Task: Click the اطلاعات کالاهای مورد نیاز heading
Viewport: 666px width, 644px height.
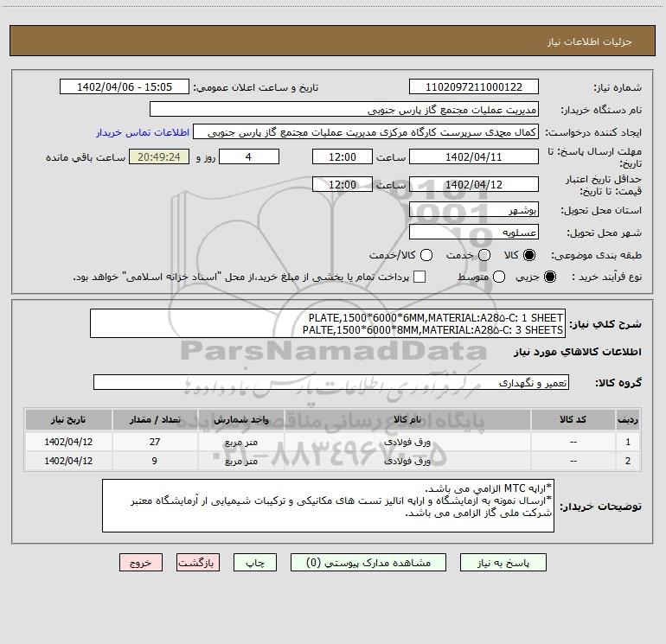Action: 578,352
